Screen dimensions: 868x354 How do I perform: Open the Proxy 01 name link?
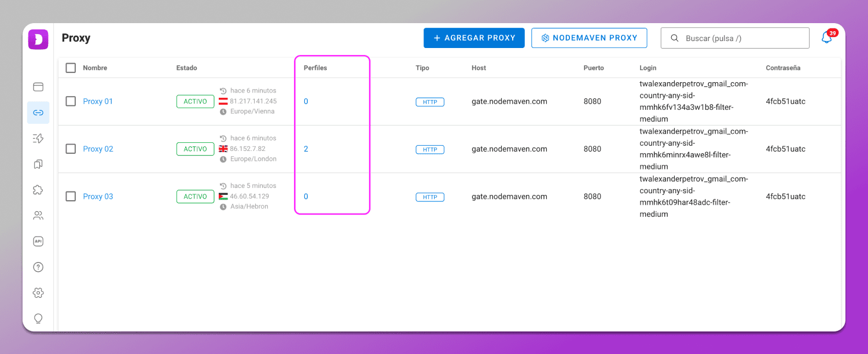[x=98, y=101]
